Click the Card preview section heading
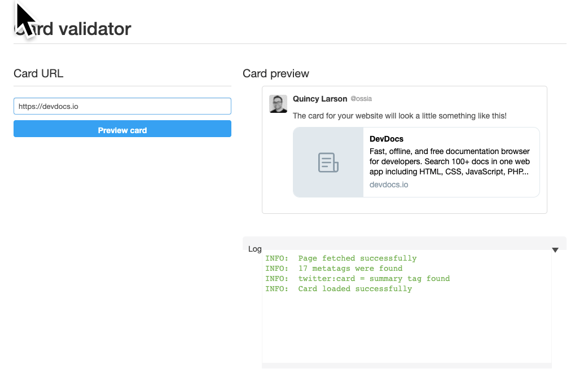The width and height of the screenshot is (588, 382). pos(276,73)
